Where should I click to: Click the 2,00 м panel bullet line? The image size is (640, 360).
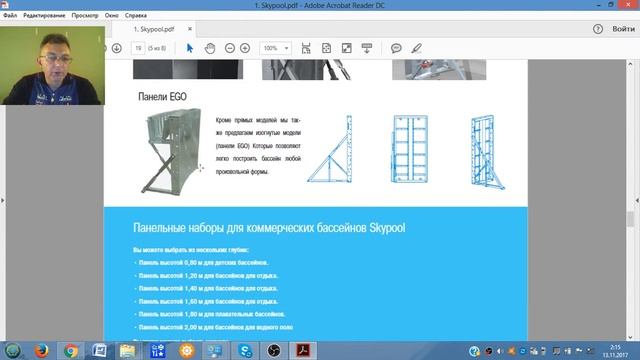tap(216, 327)
